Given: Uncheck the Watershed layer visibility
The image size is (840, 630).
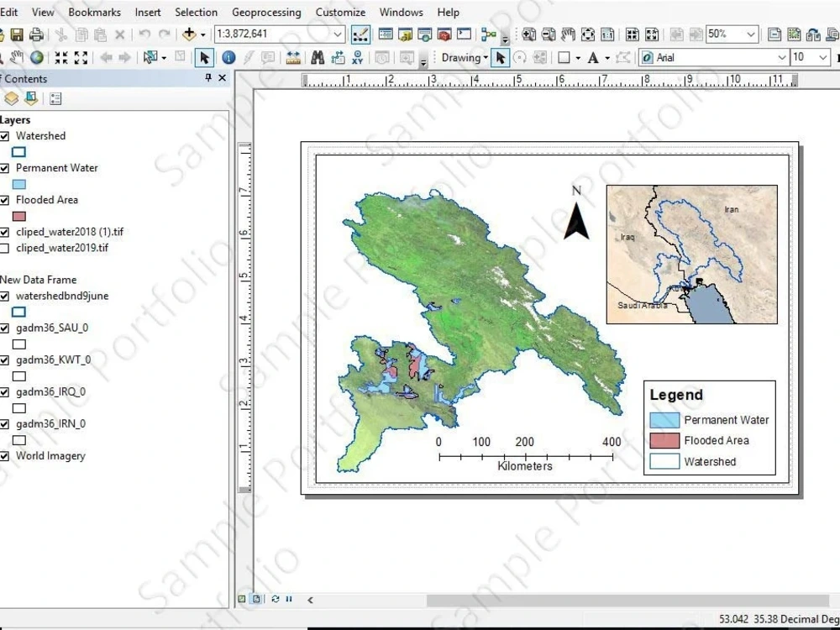Looking at the screenshot, I should coord(6,135).
